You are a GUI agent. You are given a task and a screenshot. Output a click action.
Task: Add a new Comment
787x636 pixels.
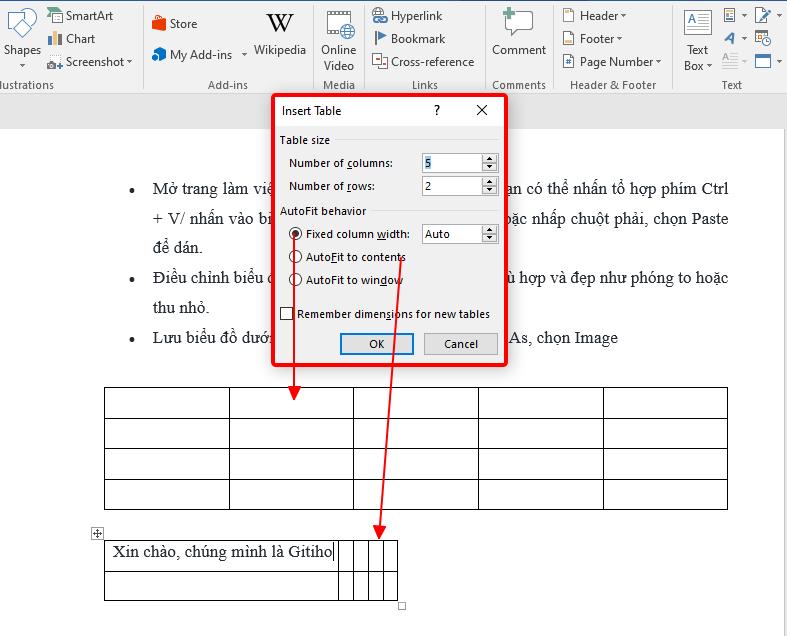518,32
